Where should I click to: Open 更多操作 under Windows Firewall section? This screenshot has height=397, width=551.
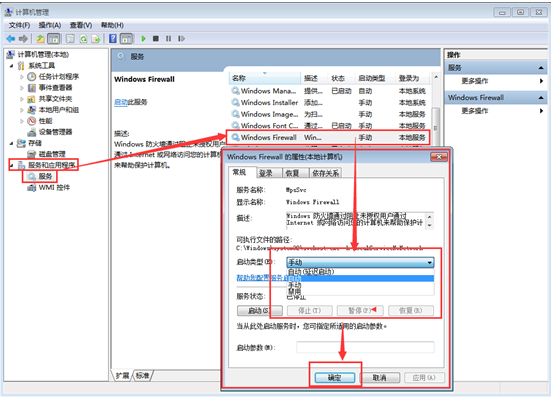(x=475, y=111)
